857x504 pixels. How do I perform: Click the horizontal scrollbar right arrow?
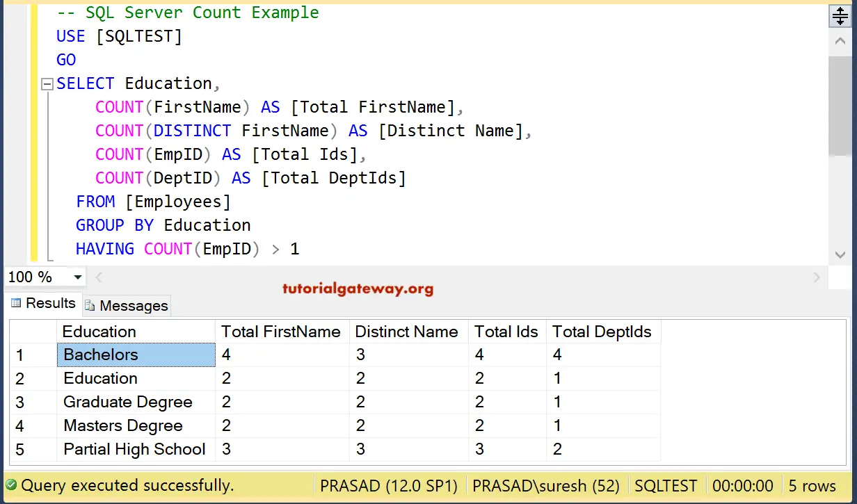pos(817,277)
